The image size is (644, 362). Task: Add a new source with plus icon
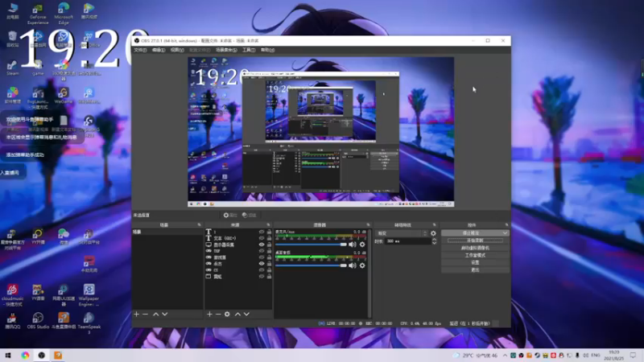click(209, 314)
